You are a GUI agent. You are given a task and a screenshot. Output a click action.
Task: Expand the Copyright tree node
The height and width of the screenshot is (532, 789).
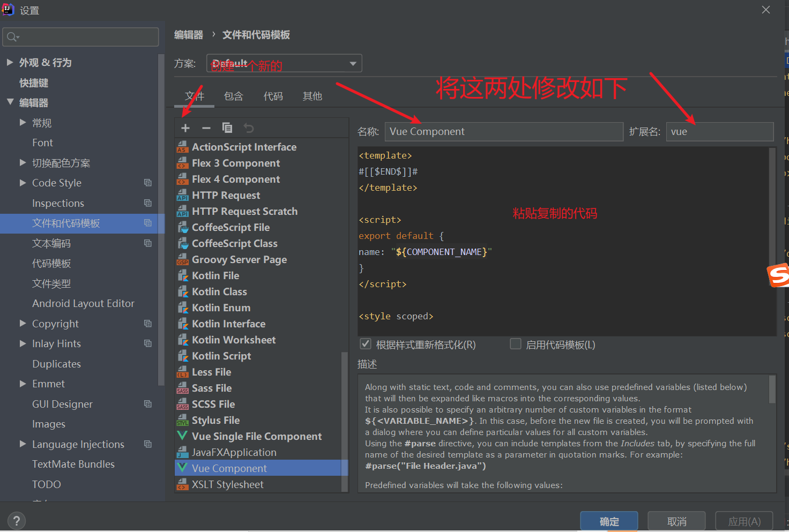click(23, 323)
